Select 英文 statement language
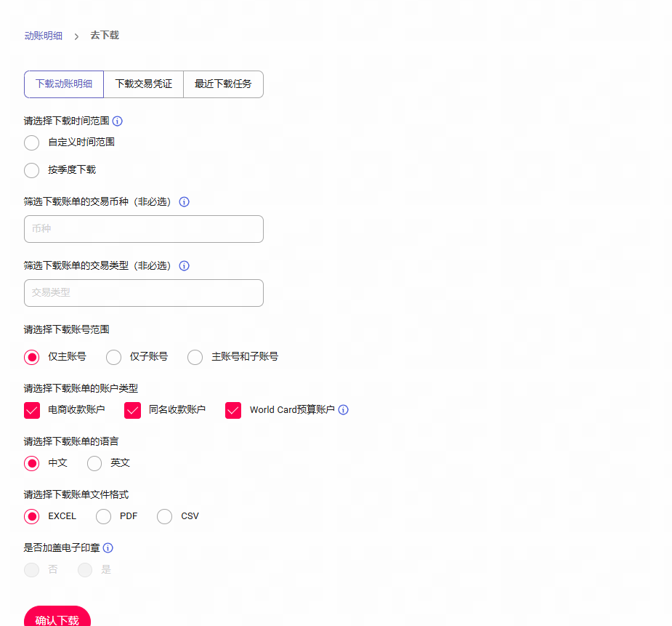 (x=94, y=463)
